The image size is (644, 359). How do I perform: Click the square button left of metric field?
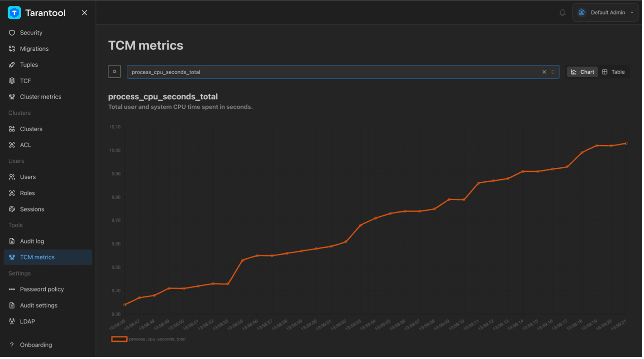pyautogui.click(x=115, y=72)
